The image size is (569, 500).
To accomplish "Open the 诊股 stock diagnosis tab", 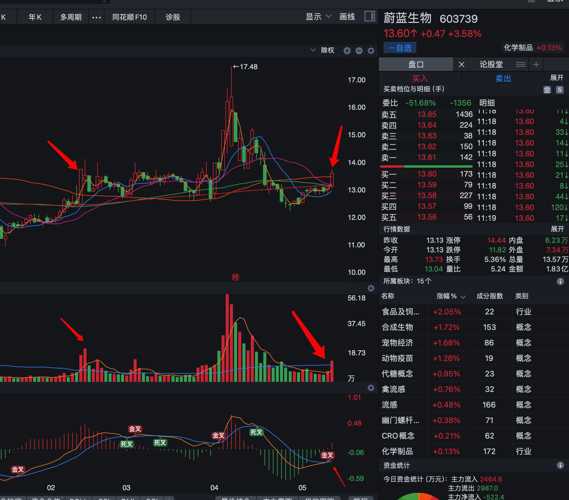I will (x=173, y=17).
